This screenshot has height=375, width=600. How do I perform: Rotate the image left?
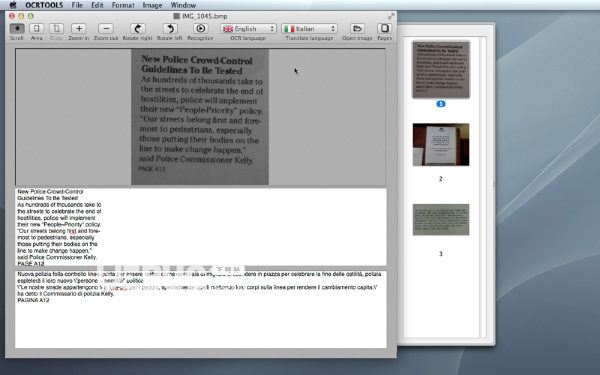(170, 29)
